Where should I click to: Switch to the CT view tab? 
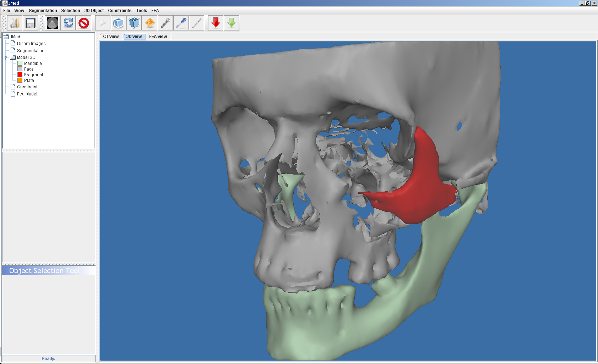tap(111, 37)
